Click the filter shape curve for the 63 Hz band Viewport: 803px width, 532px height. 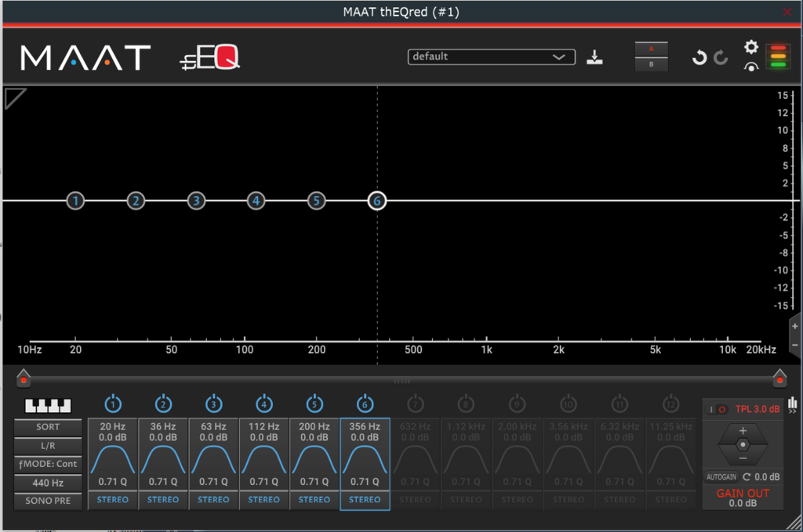[x=213, y=459]
